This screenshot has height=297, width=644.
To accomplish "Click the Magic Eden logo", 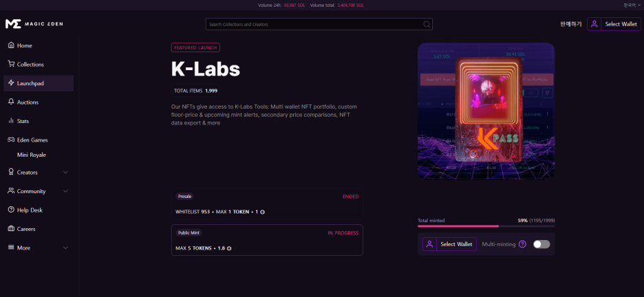I will (x=34, y=24).
